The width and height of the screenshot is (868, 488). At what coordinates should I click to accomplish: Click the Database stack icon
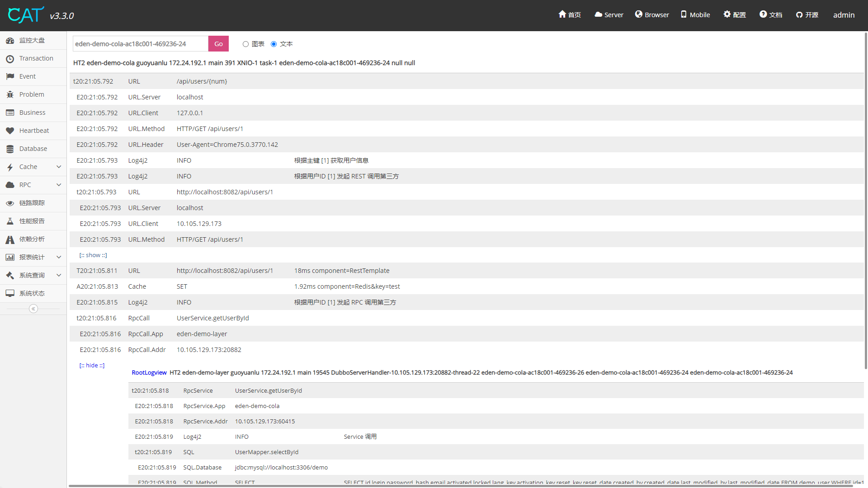coord(10,149)
